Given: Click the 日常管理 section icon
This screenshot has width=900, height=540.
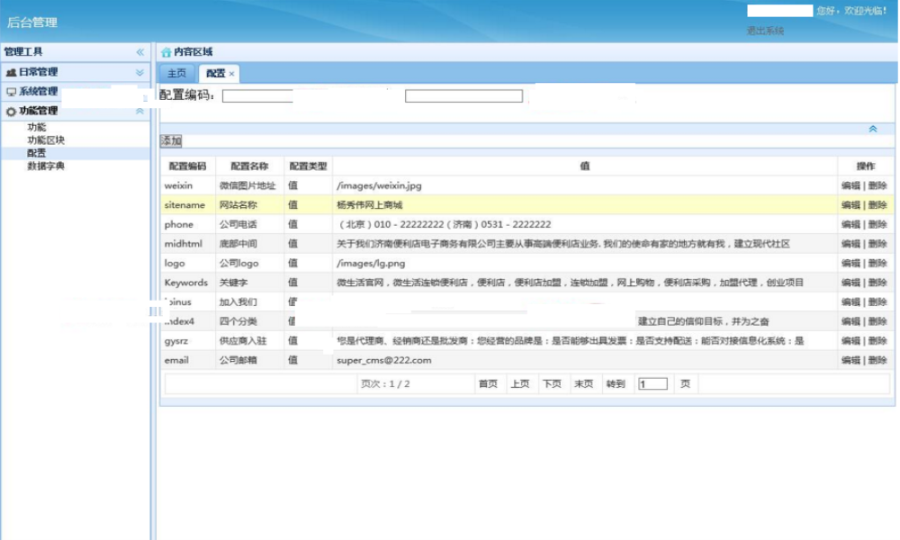Looking at the screenshot, I should pyautogui.click(x=11, y=72).
